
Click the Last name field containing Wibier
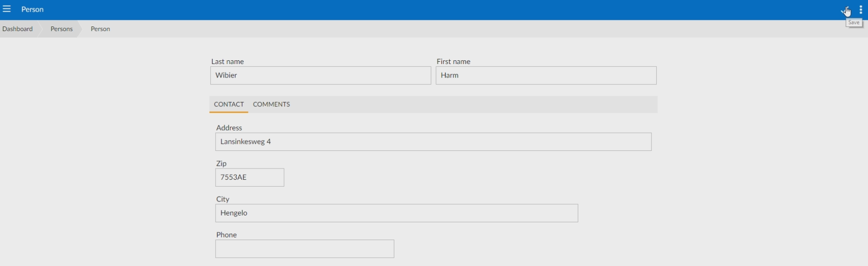click(x=320, y=76)
